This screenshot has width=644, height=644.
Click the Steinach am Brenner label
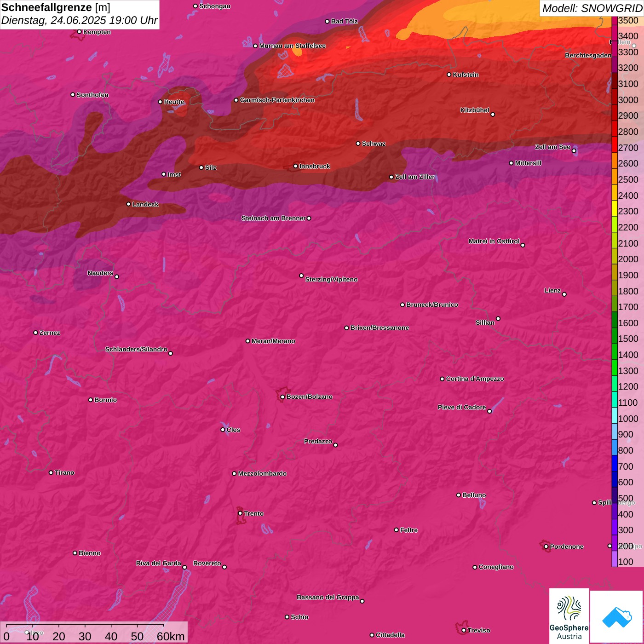pos(273,218)
